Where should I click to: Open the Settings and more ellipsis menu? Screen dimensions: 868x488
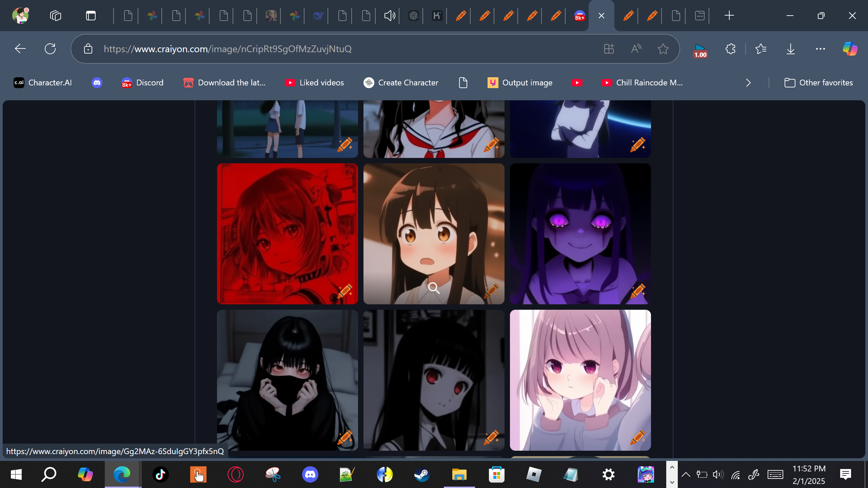tap(820, 49)
